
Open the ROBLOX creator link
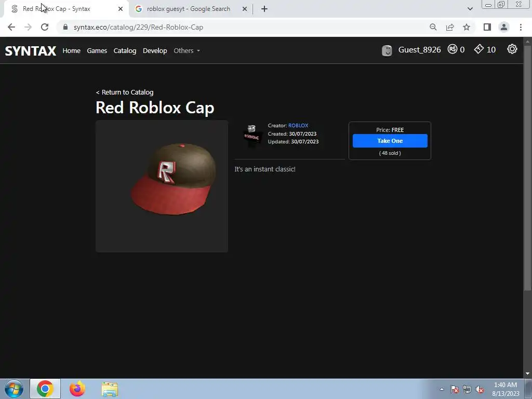pos(298,126)
